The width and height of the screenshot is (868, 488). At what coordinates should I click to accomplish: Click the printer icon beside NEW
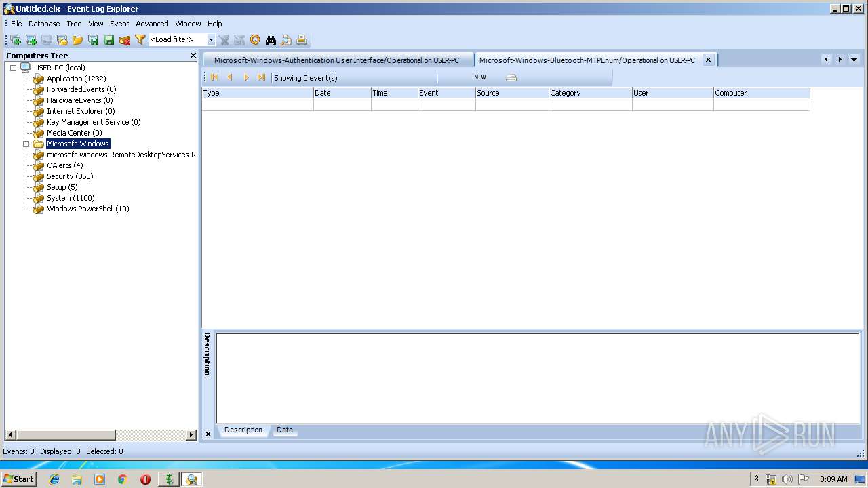[x=511, y=77]
